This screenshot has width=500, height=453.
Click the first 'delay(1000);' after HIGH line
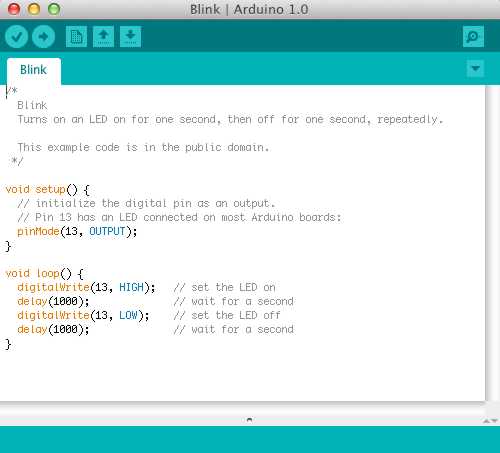click(53, 301)
